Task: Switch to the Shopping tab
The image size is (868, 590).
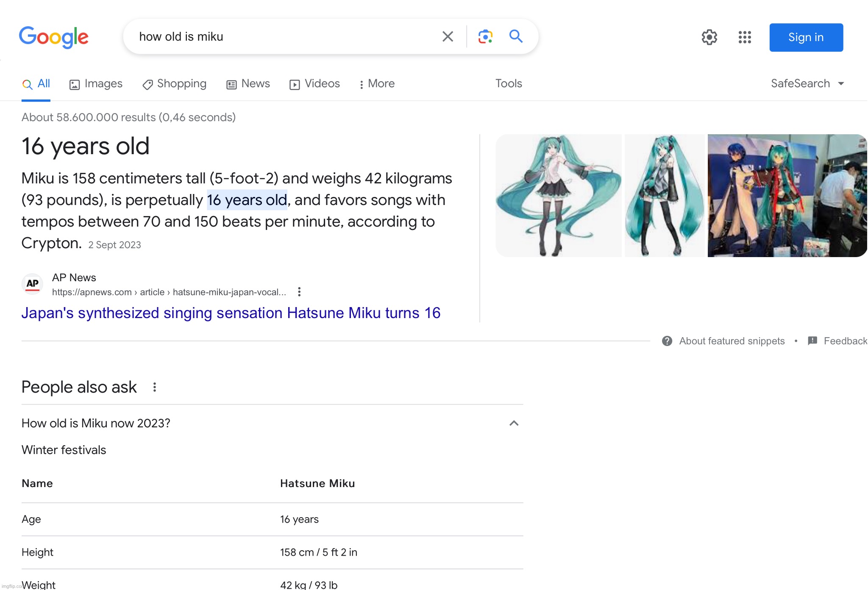Action: (x=174, y=84)
